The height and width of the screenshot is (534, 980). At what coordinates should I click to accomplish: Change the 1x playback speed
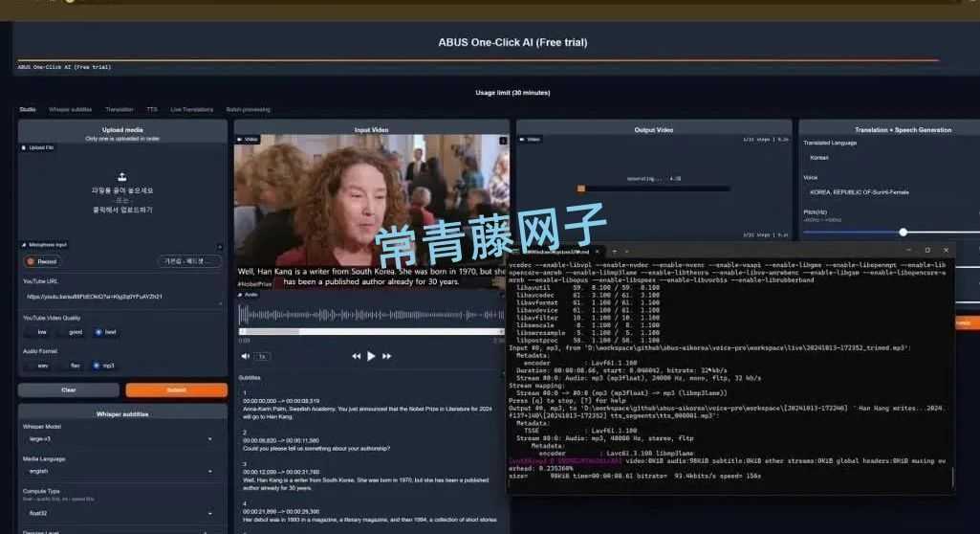pos(262,356)
